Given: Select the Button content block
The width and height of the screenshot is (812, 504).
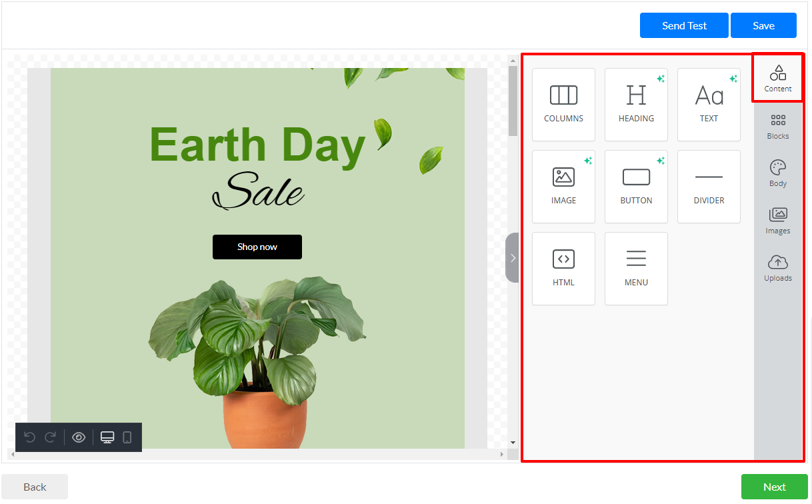Looking at the screenshot, I should click(636, 187).
